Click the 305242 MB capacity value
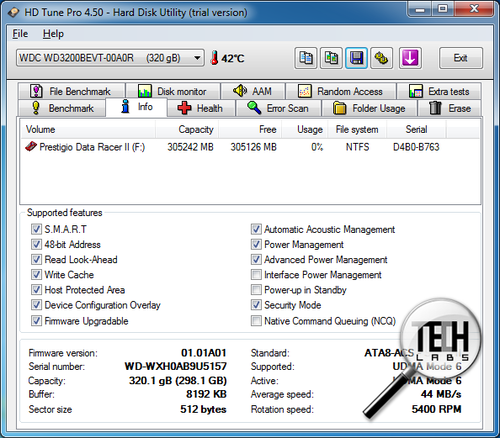This screenshot has width=500, height=438. [x=190, y=147]
